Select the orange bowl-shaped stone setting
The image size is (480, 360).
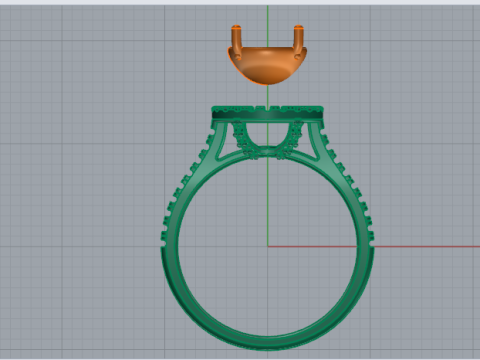pyautogui.click(x=267, y=65)
